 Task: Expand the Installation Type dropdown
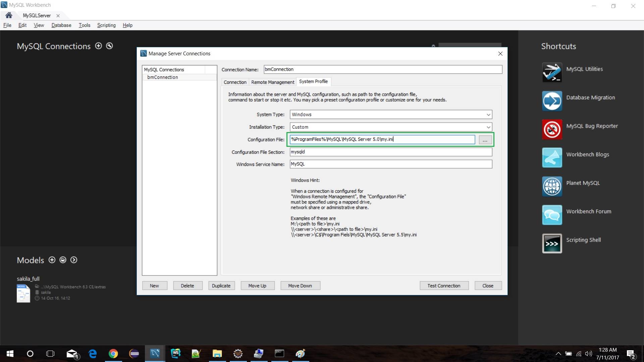pyautogui.click(x=488, y=127)
